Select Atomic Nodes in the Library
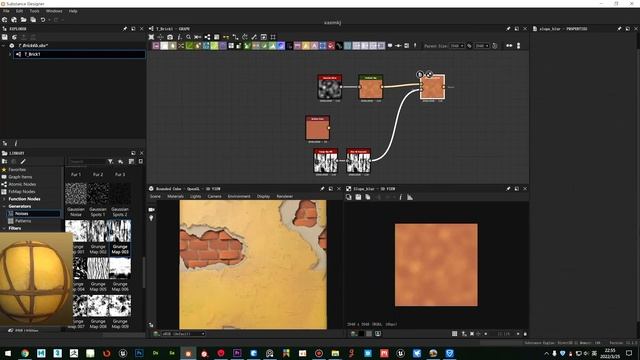640x360 pixels. [22, 184]
